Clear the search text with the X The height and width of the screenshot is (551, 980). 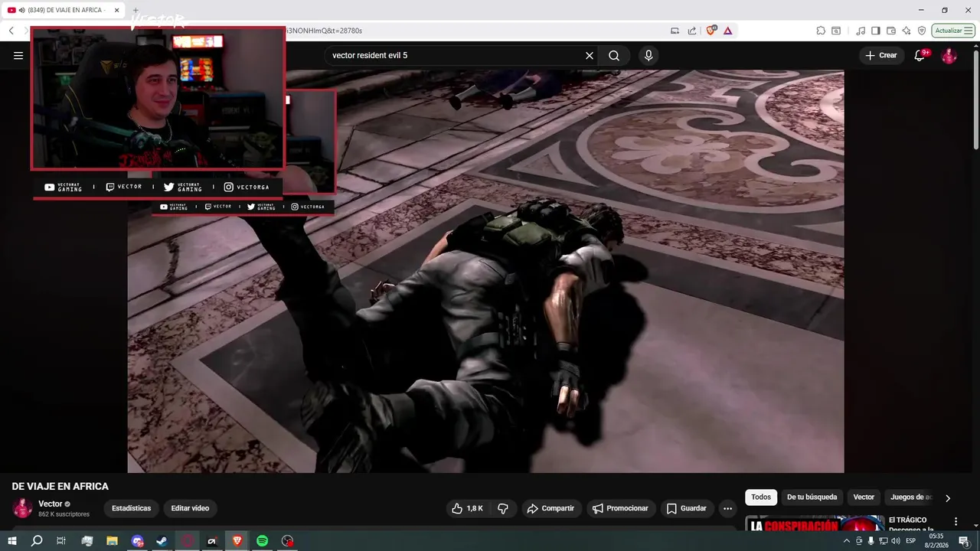click(590, 55)
